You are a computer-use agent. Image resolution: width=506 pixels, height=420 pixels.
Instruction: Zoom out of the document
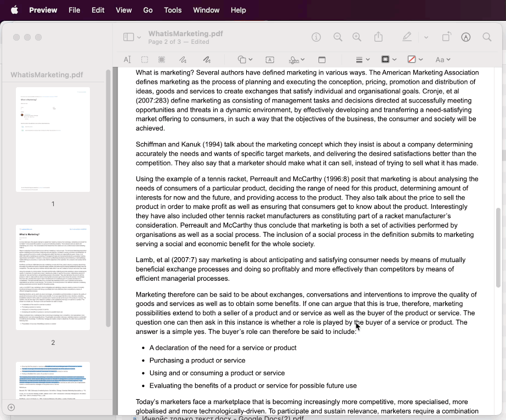(338, 37)
